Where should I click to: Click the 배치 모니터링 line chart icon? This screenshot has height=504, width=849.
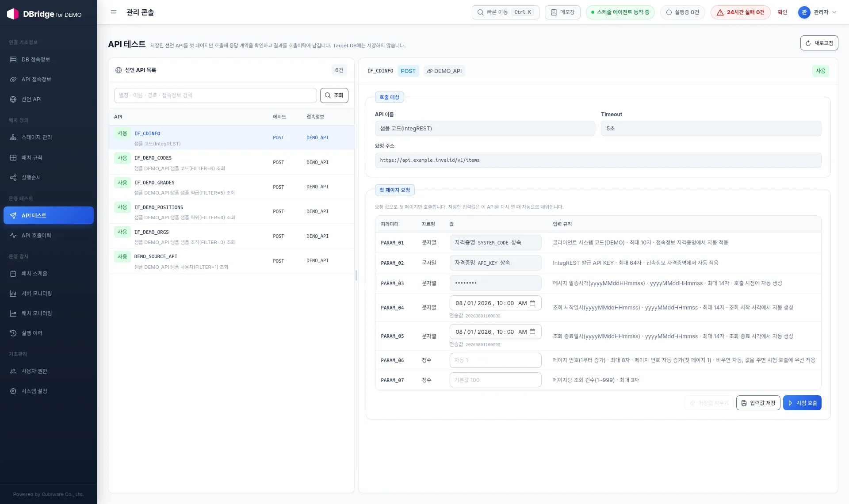click(13, 313)
